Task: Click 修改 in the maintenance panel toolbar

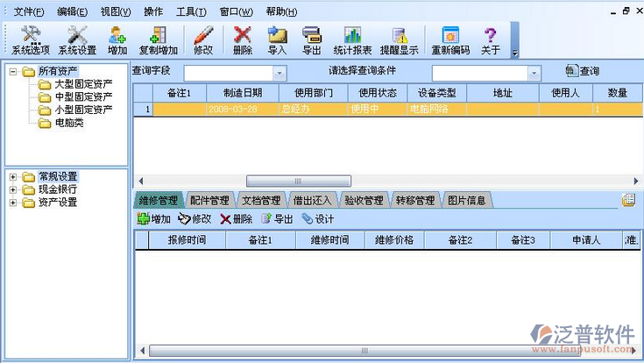Action: click(195, 218)
